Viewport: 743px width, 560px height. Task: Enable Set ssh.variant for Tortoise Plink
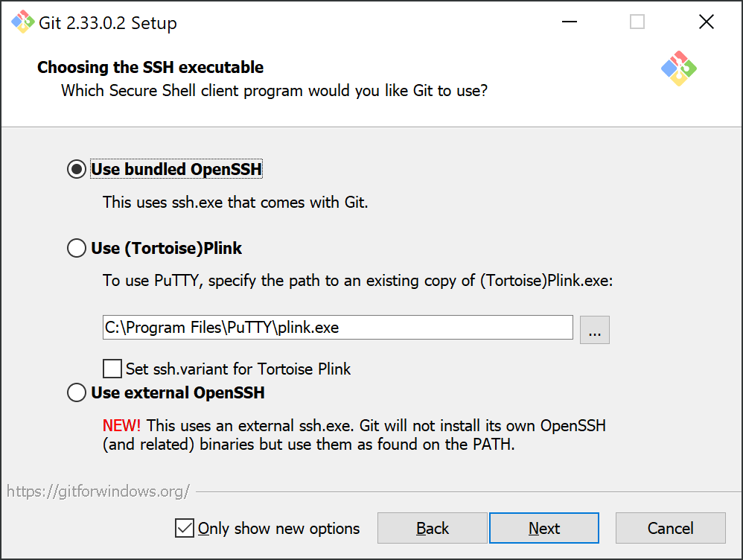[112, 369]
